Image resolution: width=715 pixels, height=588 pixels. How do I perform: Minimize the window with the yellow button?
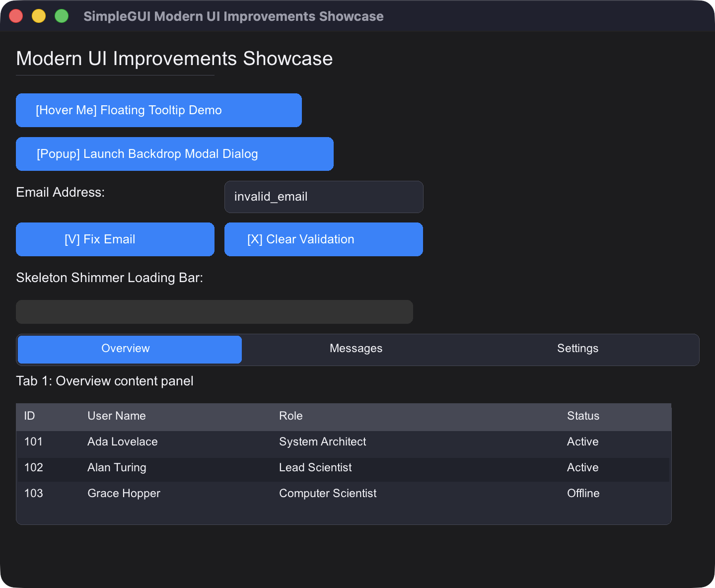(x=39, y=16)
